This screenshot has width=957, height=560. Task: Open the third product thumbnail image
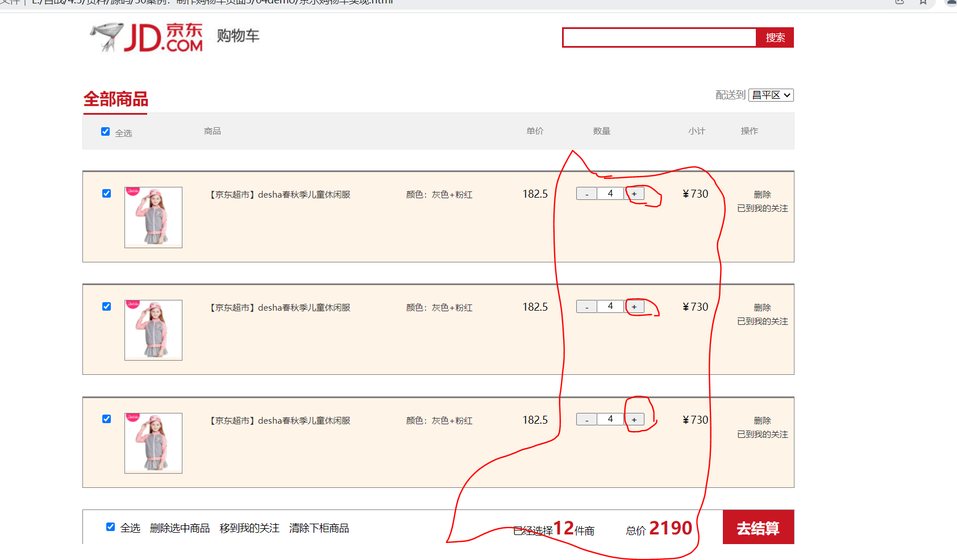(153, 443)
